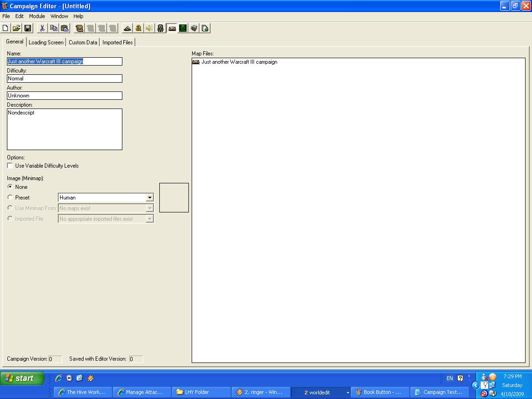Show hidden tray icons chevron
Image resolution: width=532 pixels, height=399 pixels.
(476, 385)
